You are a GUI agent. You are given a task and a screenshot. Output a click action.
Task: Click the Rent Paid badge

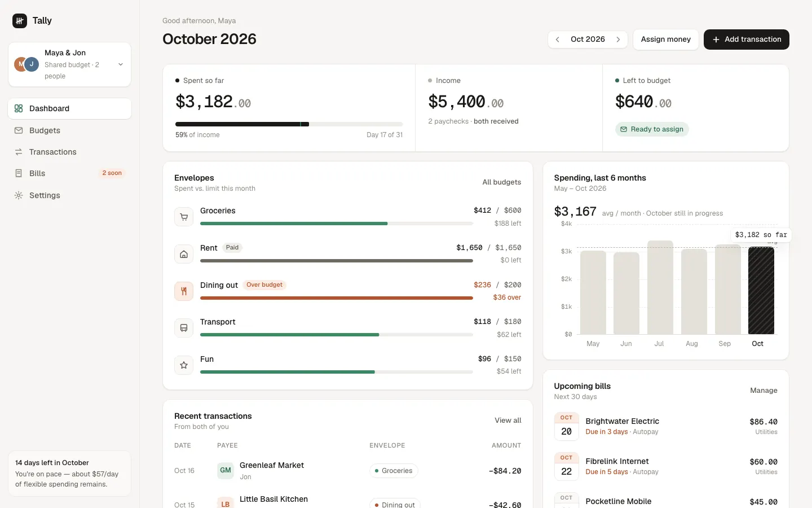[232, 248]
